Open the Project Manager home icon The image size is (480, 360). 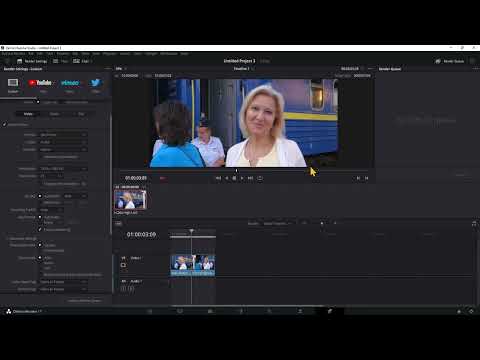tap(459, 311)
